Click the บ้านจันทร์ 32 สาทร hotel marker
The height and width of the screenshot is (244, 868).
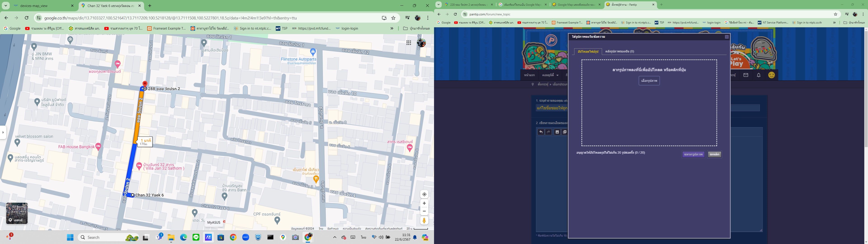click(139, 165)
